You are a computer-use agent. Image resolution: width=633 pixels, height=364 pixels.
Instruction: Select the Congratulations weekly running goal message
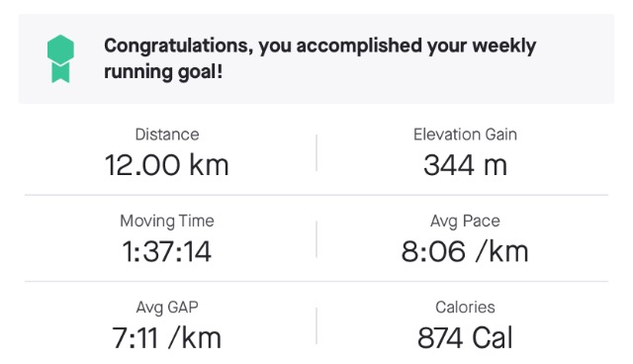coord(319,58)
